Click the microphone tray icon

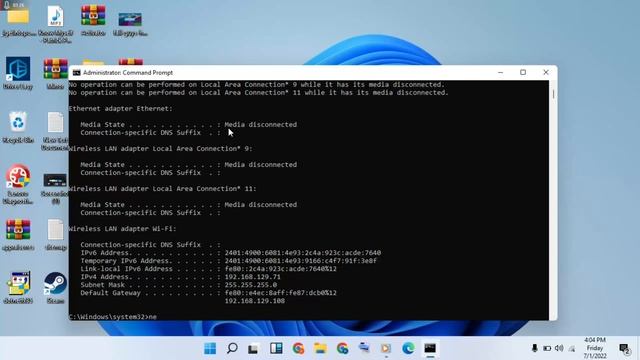pyautogui.click(x=535, y=348)
